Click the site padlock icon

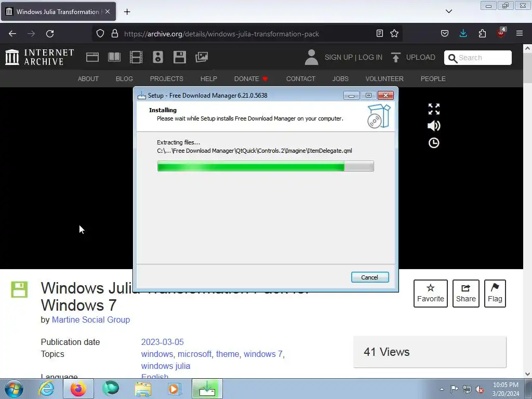pos(115,34)
